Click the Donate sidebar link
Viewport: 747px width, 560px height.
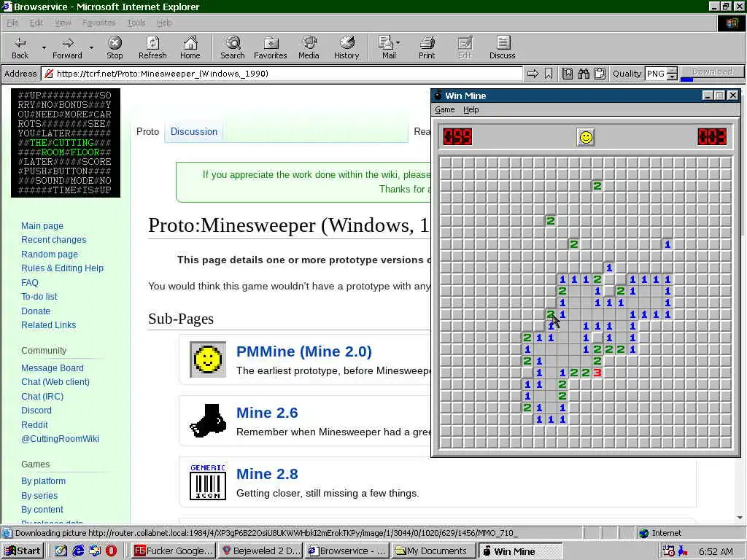[x=36, y=311]
